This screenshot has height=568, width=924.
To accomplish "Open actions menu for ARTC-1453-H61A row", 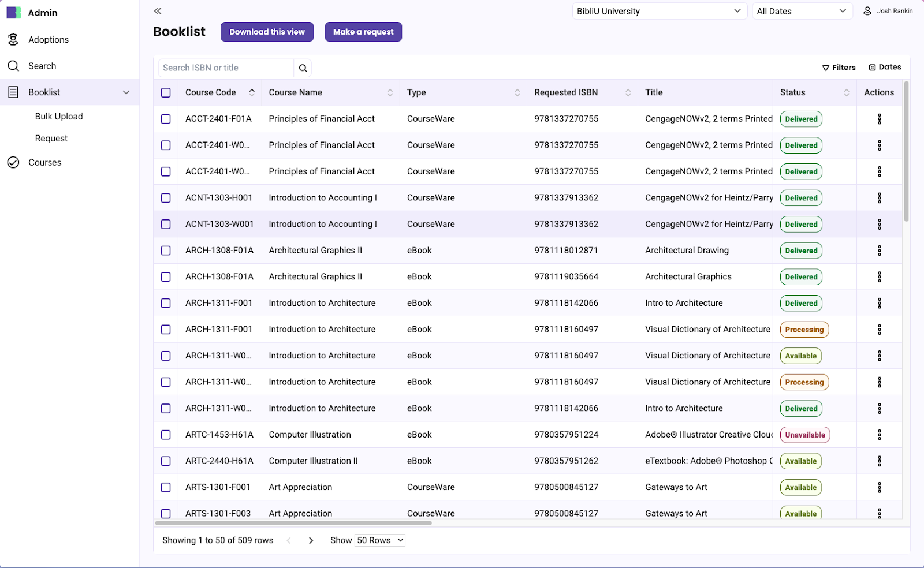I will click(x=879, y=435).
